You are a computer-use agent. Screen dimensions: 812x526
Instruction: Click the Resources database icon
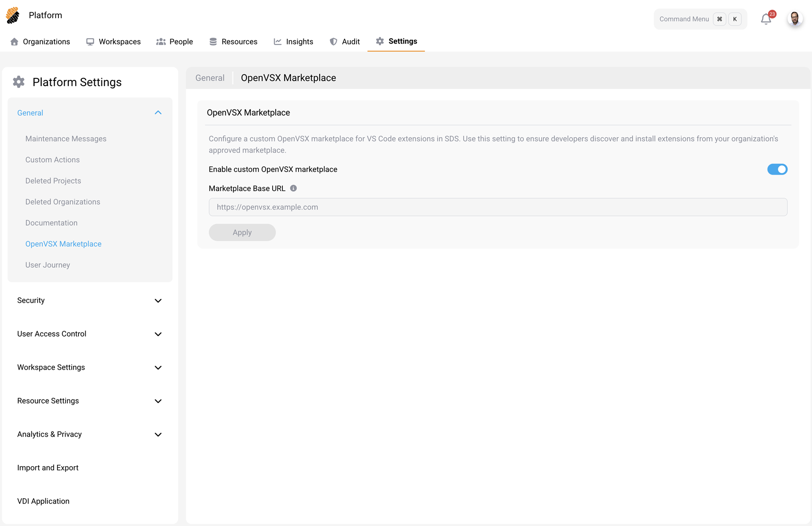pyautogui.click(x=213, y=42)
